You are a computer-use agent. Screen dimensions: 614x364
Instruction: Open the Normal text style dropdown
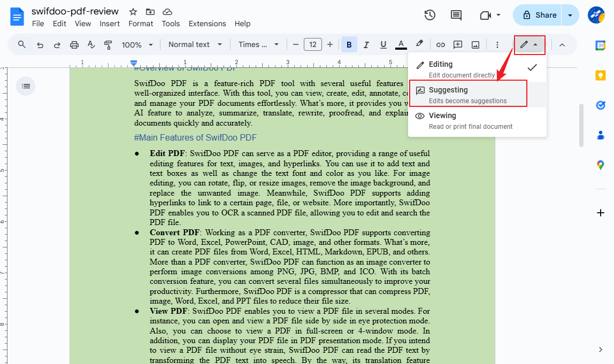[195, 44]
